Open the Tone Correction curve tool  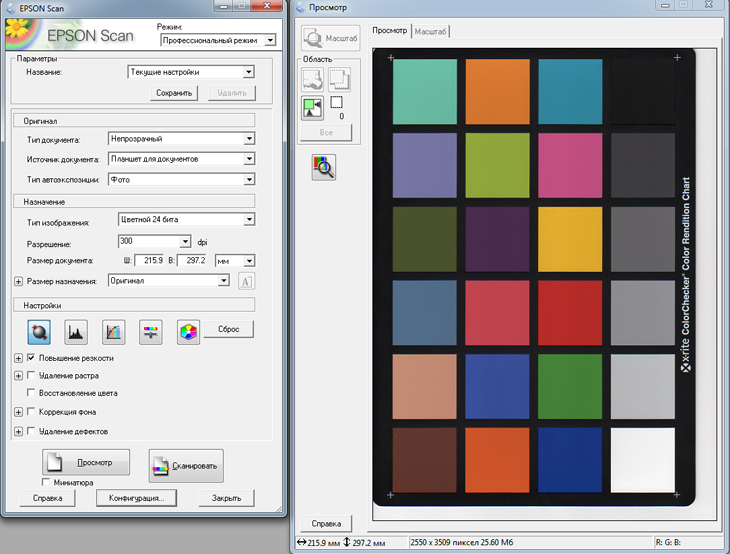point(114,332)
